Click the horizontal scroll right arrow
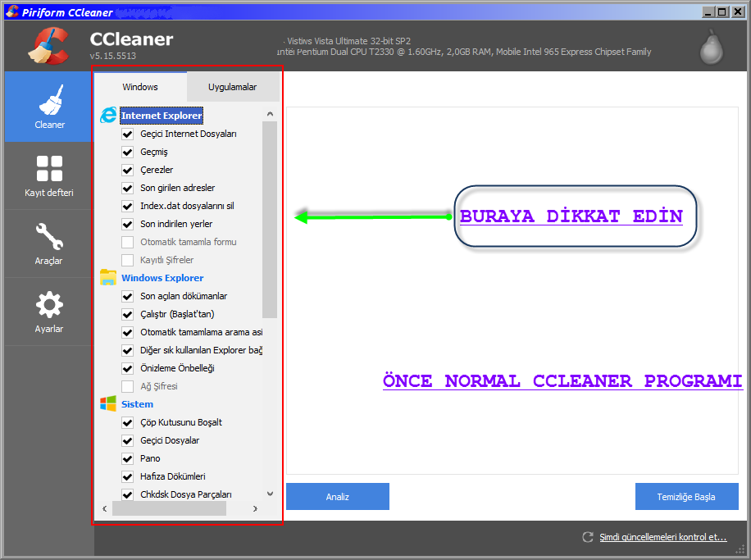 pyautogui.click(x=255, y=508)
